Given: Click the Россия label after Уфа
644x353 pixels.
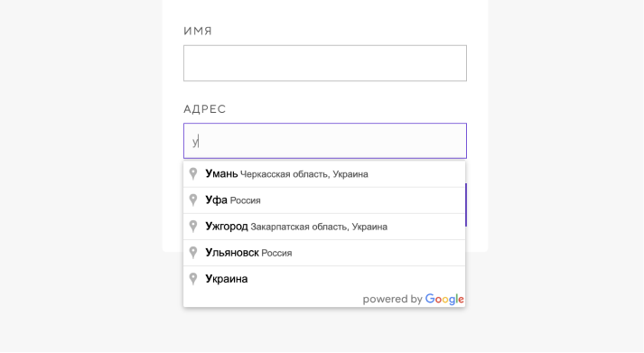Looking at the screenshot, I should point(245,200).
